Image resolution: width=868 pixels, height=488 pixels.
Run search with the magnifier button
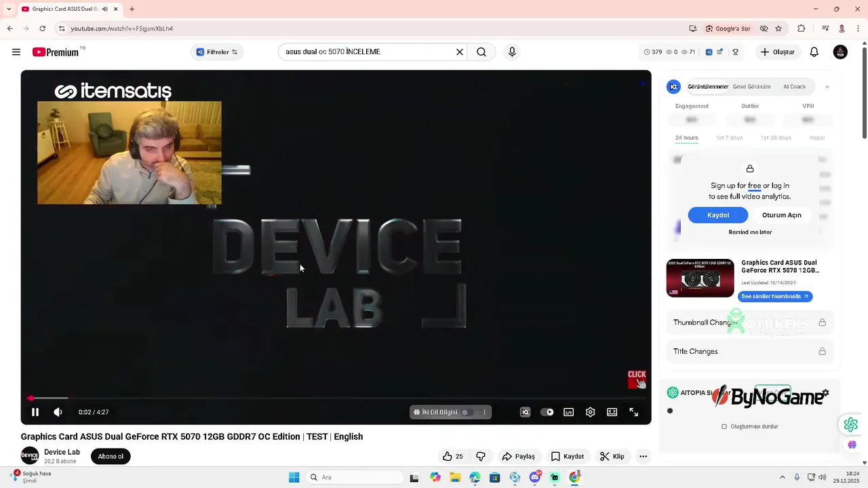481,52
